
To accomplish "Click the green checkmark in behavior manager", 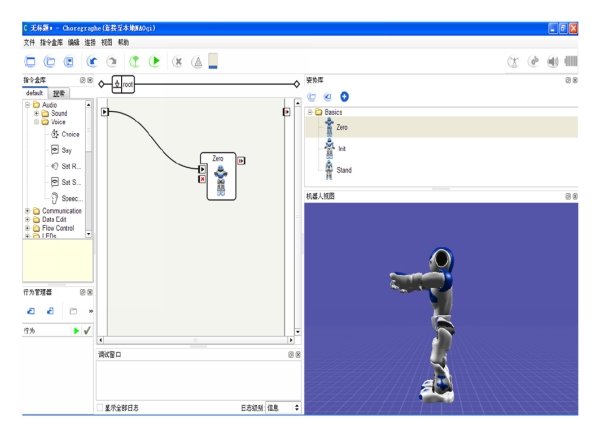I will (87, 330).
